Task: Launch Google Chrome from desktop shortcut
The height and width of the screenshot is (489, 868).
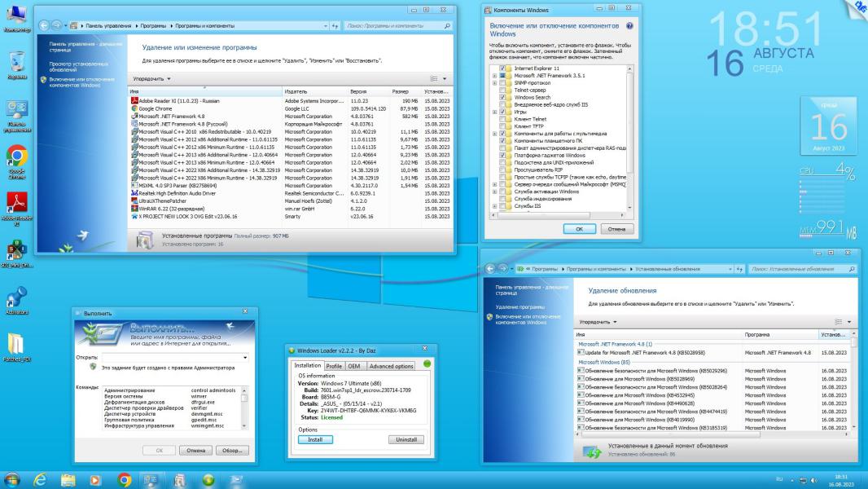Action: (16, 161)
